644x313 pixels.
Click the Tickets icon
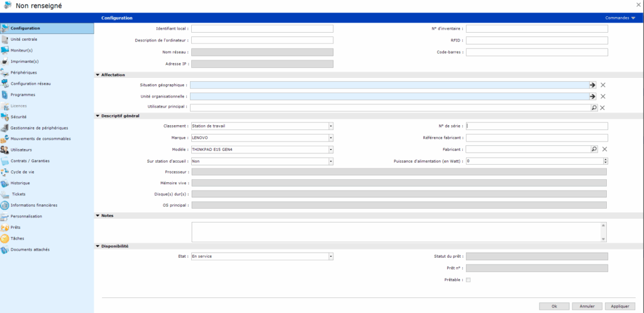click(5, 194)
